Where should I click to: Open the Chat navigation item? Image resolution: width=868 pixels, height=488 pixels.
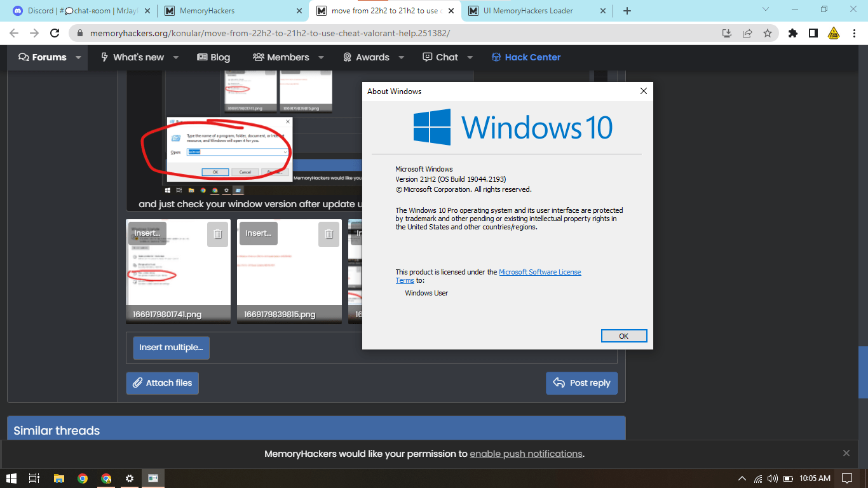pyautogui.click(x=440, y=57)
